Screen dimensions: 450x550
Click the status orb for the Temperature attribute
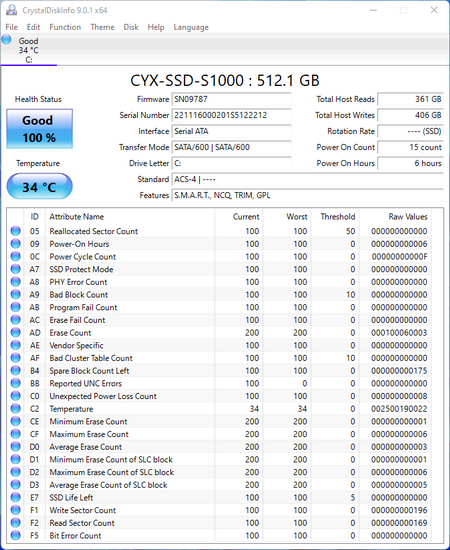pyautogui.click(x=15, y=409)
